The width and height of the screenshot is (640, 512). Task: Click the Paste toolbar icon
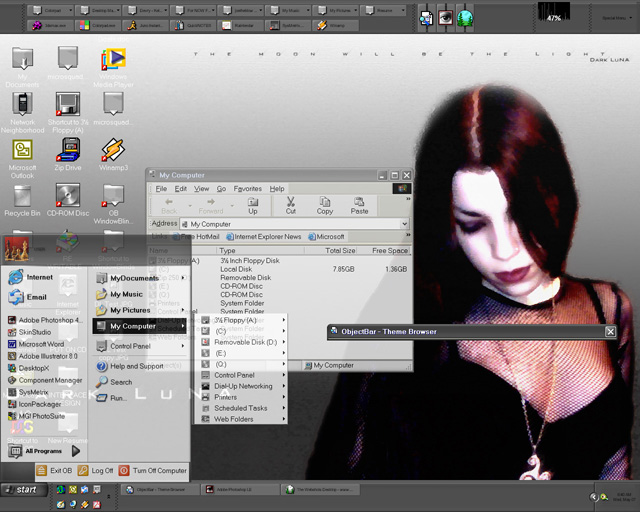pyautogui.click(x=359, y=205)
